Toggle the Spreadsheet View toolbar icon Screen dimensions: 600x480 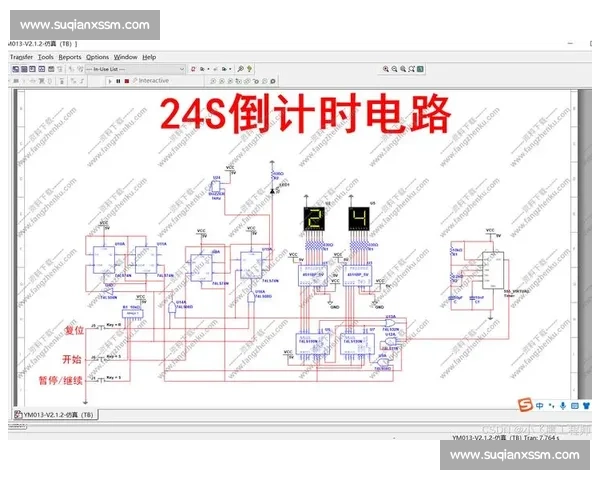click(24, 69)
